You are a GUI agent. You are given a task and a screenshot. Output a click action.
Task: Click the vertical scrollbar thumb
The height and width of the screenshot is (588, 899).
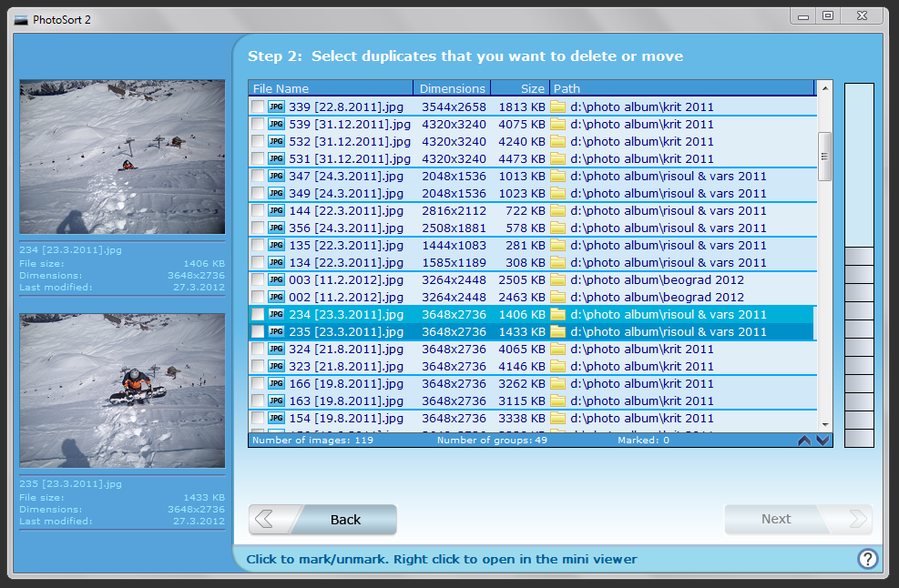click(825, 157)
